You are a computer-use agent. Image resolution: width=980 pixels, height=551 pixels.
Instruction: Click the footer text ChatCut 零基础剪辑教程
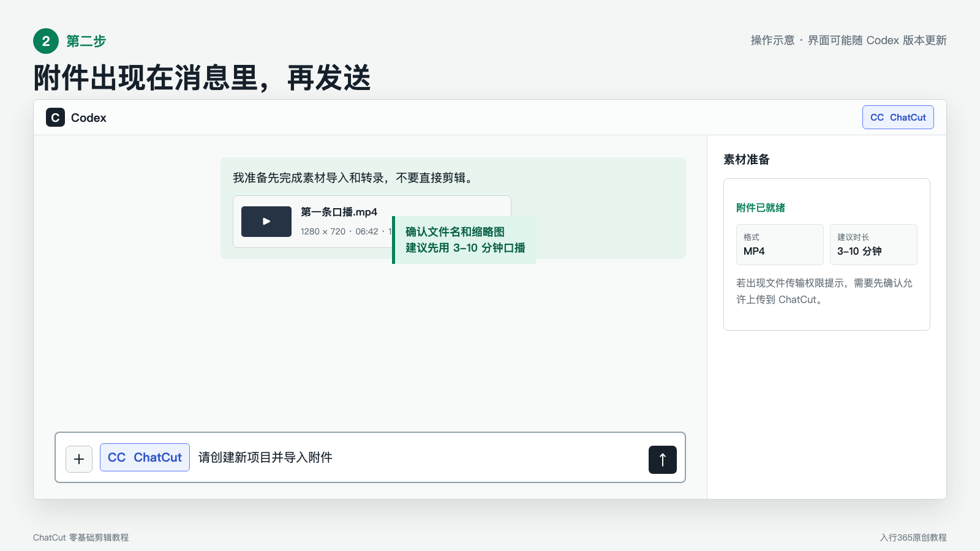81,538
